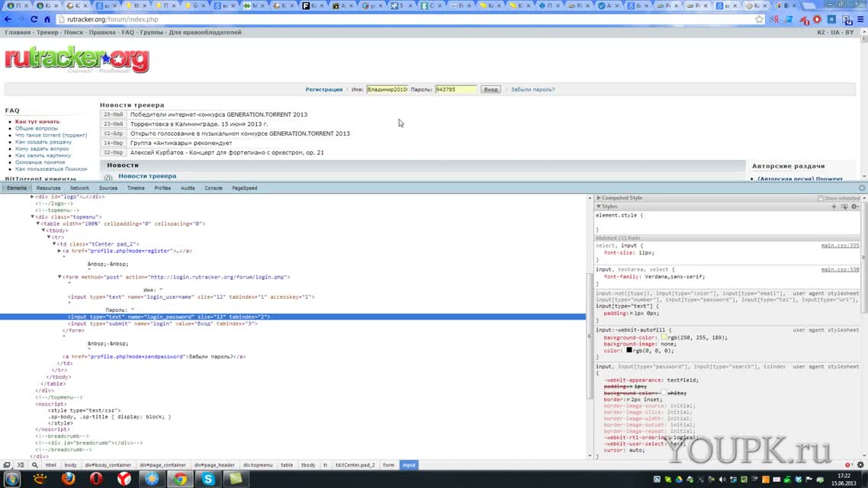Click the red round extension icon in toolbar

[x=817, y=19]
